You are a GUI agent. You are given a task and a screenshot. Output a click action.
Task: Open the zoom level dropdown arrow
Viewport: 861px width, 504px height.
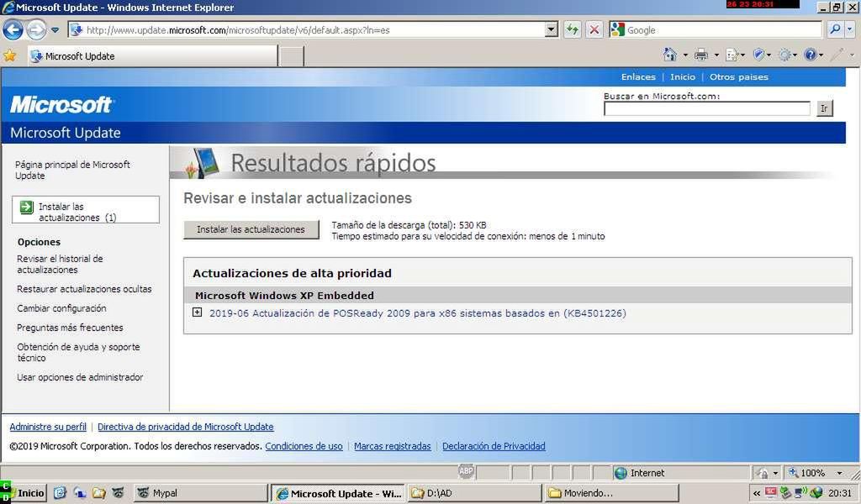click(839, 473)
